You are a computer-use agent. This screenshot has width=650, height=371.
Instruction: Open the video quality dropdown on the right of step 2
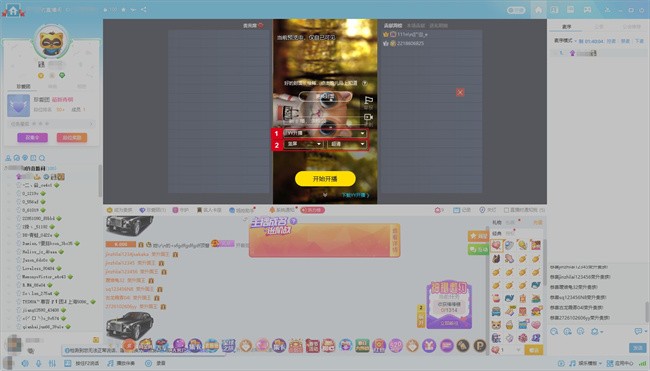click(x=347, y=144)
